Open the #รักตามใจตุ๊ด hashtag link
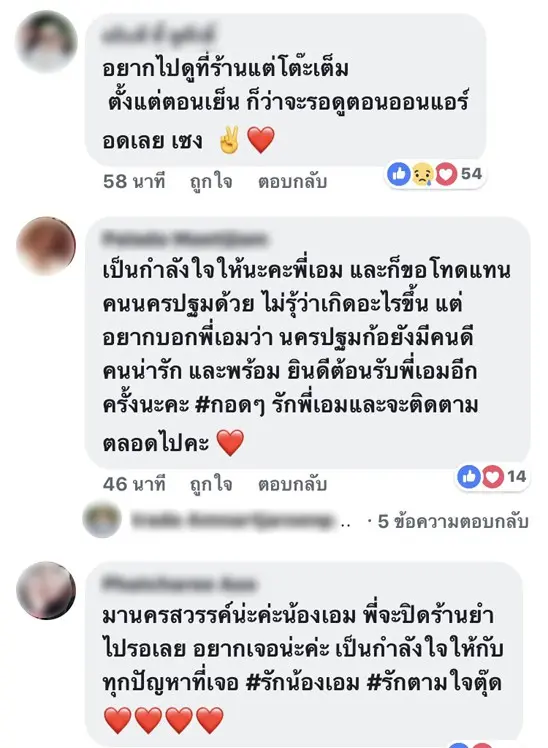Viewport: 548px width, 748px height. pos(434,683)
